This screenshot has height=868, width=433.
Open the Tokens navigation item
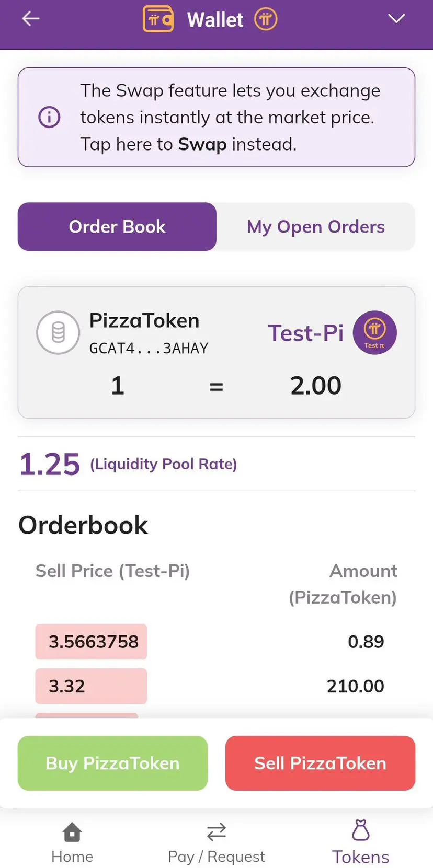[361, 842]
